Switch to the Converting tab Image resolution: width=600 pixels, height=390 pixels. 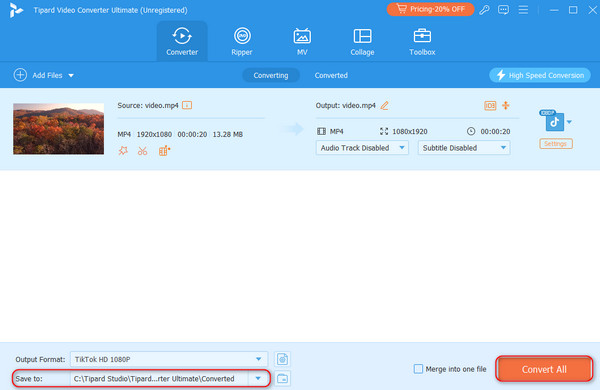click(271, 75)
